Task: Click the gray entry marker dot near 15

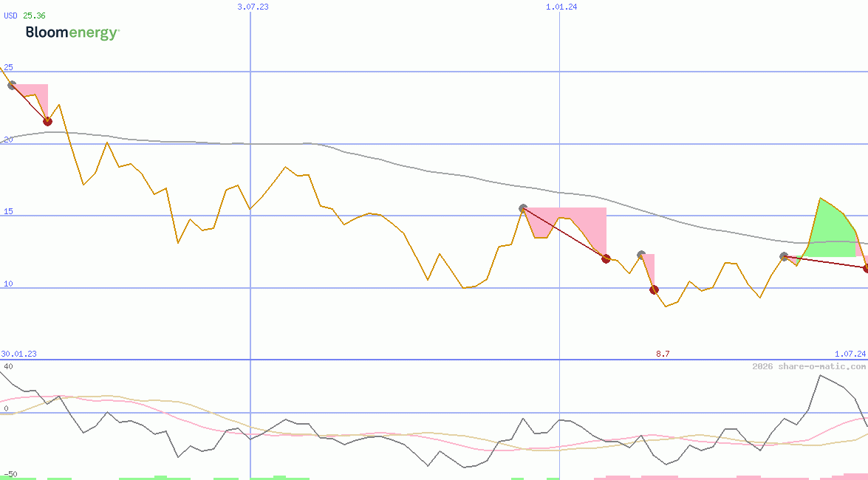Action: (x=522, y=208)
